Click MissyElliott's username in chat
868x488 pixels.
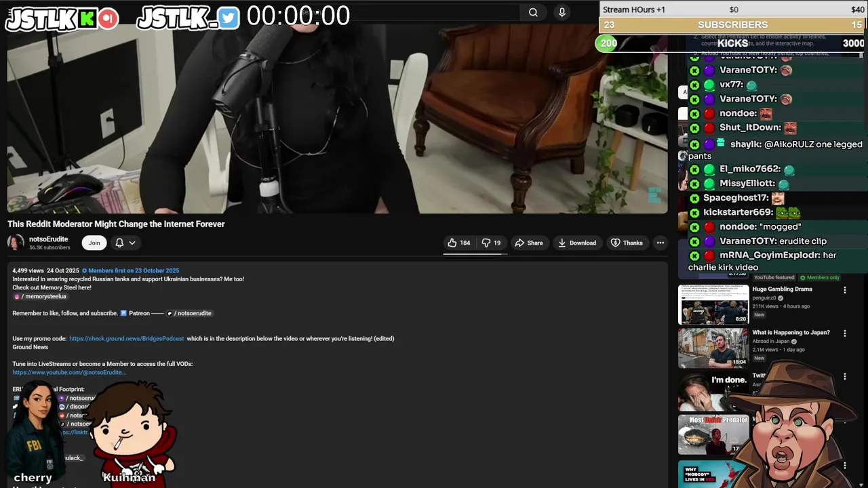pos(747,183)
